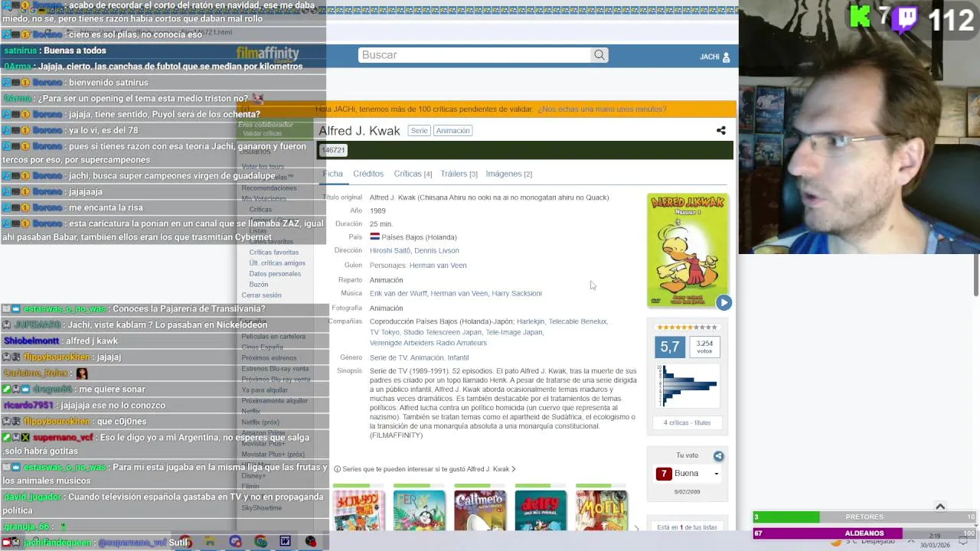The height and width of the screenshot is (551, 980).
Task: Open 'Próximos estrenos' in the sidebar
Action: [269, 358]
